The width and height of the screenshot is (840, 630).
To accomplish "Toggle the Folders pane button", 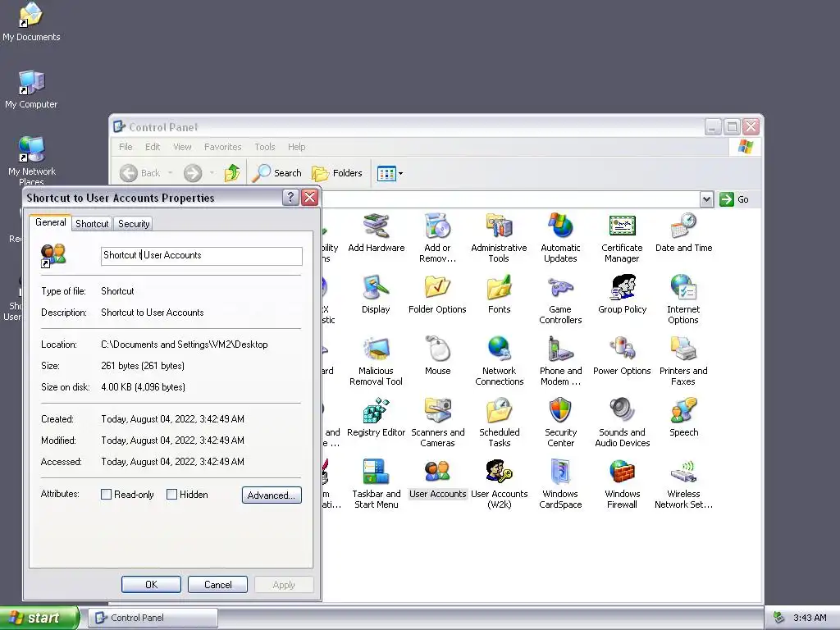I will 337,173.
